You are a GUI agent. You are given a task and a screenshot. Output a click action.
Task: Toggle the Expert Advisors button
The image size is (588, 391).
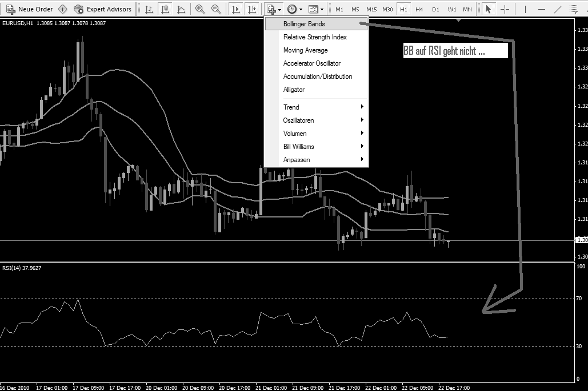tap(103, 9)
